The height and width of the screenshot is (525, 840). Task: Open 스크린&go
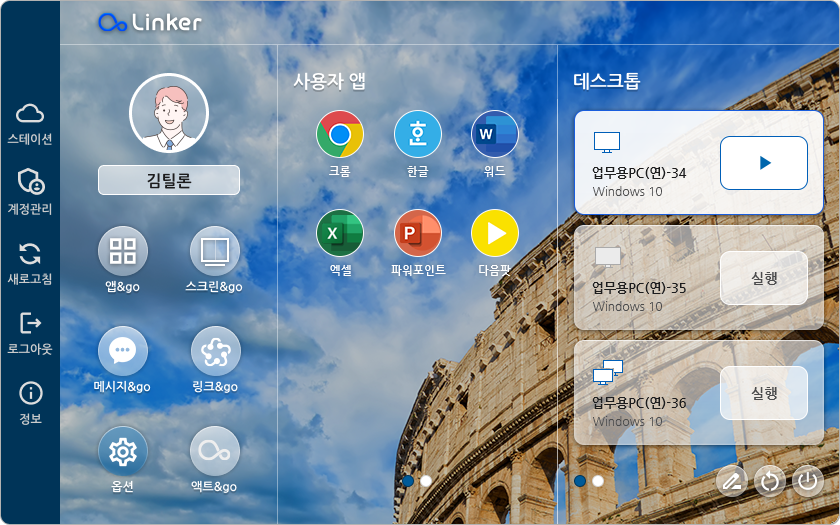pyautogui.click(x=215, y=251)
